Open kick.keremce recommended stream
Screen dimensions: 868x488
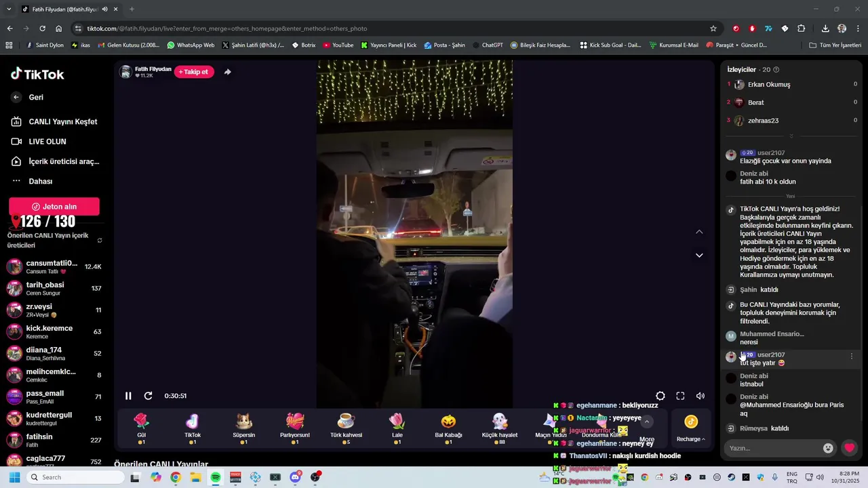click(x=54, y=331)
